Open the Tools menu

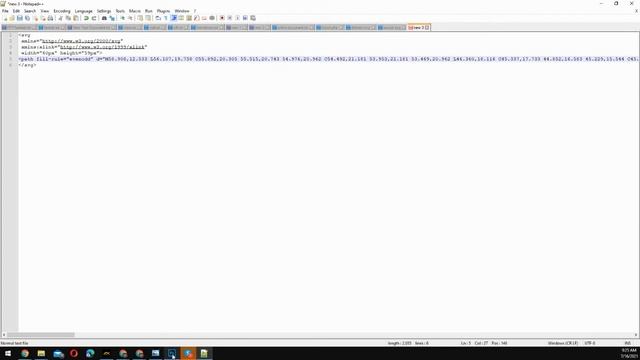click(x=120, y=11)
